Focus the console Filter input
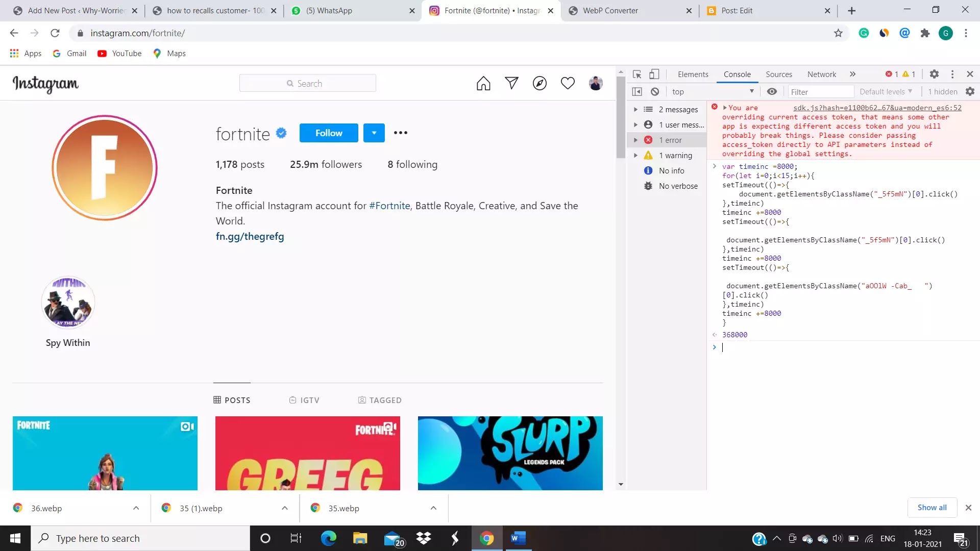 (820, 92)
